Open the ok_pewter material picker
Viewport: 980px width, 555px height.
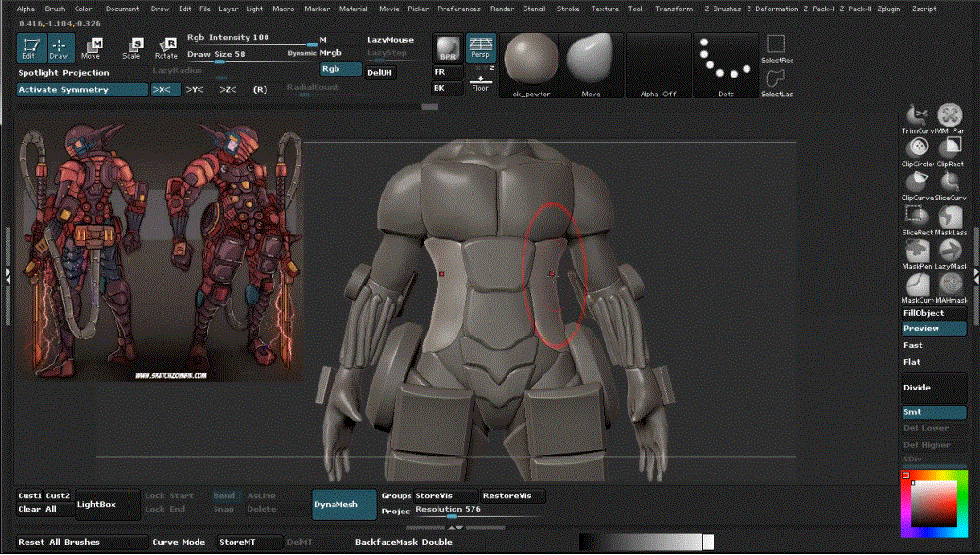530,65
